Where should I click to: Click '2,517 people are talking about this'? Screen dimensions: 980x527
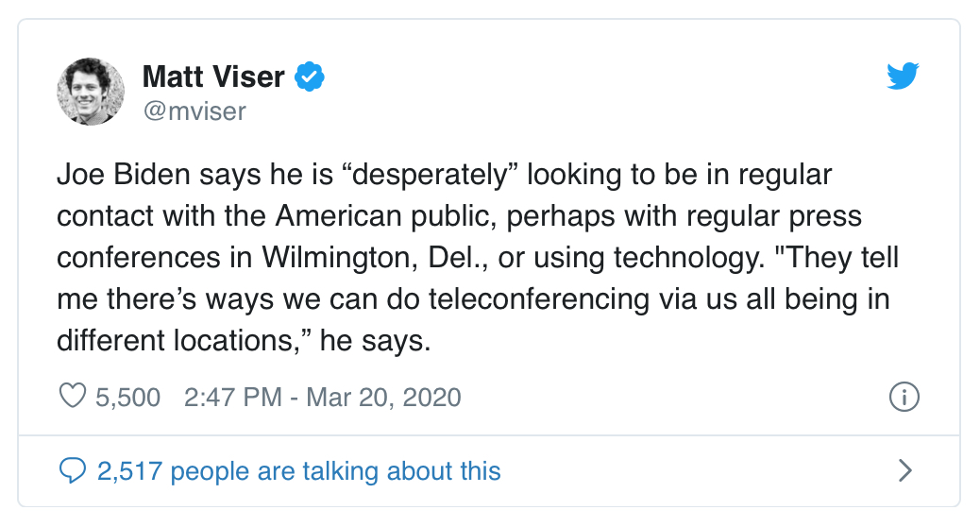click(298, 471)
